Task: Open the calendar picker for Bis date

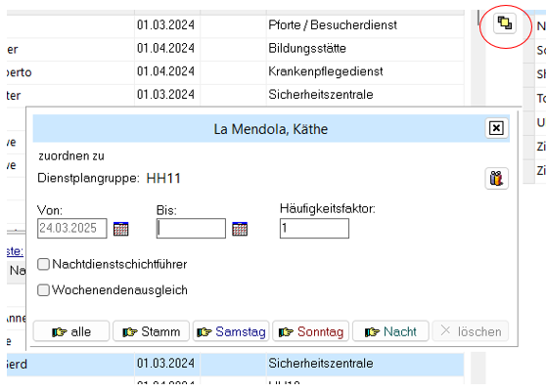Action: point(240,229)
